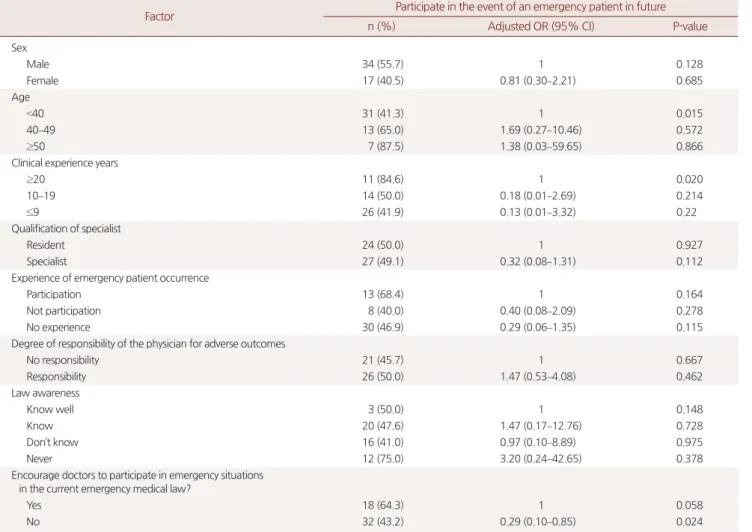
Task: Click the 'Don't know' row label
Action: 52,442
